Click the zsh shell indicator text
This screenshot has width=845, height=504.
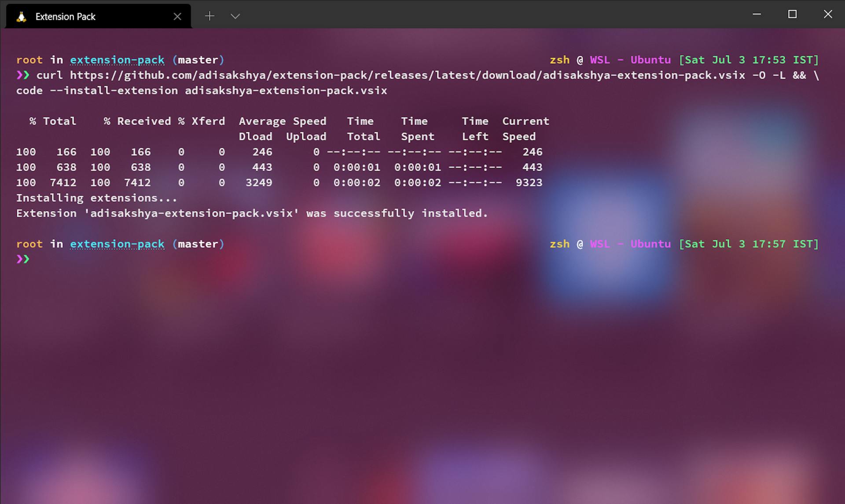(559, 60)
